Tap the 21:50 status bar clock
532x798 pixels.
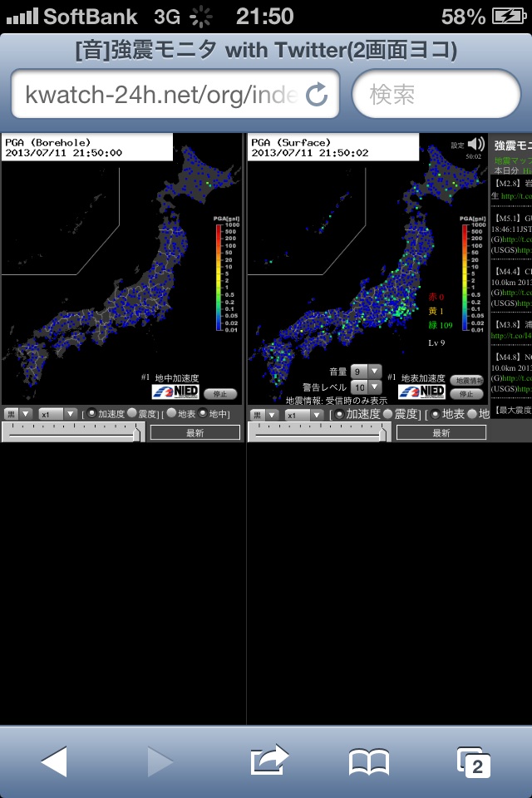264,17
